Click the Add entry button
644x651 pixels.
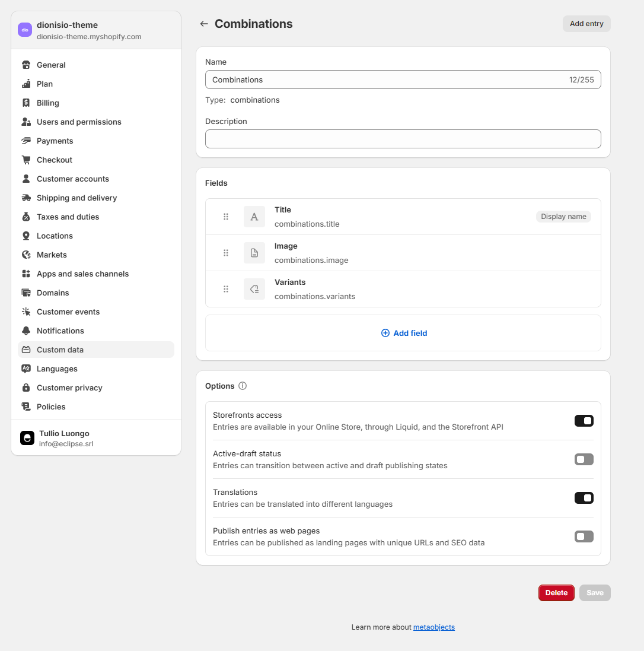pos(586,24)
